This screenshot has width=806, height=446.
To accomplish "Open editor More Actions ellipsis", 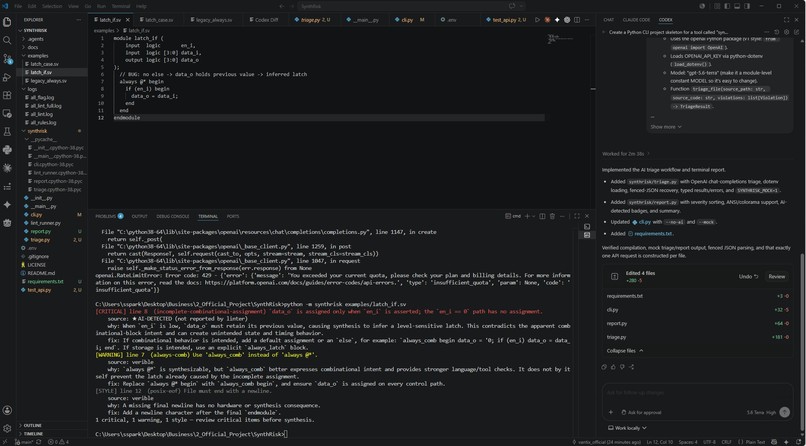I will tap(587, 20).
